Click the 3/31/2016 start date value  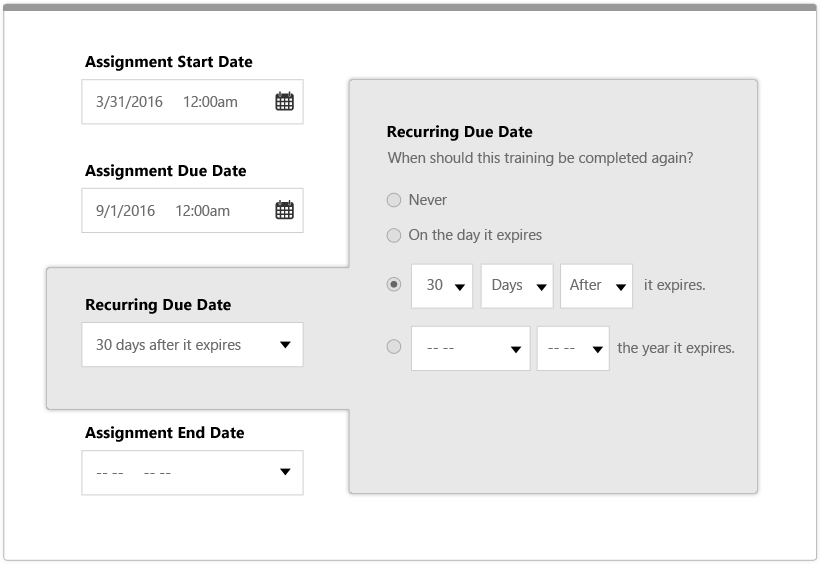[129, 101]
